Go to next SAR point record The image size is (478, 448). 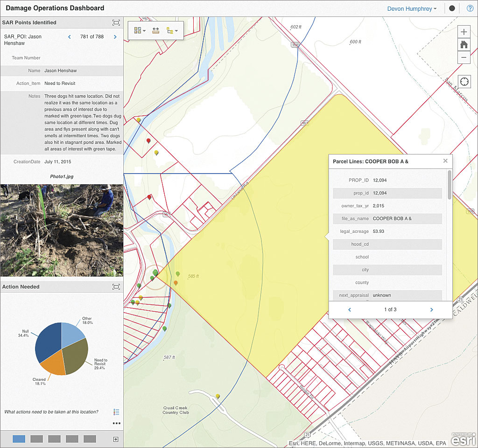click(115, 36)
